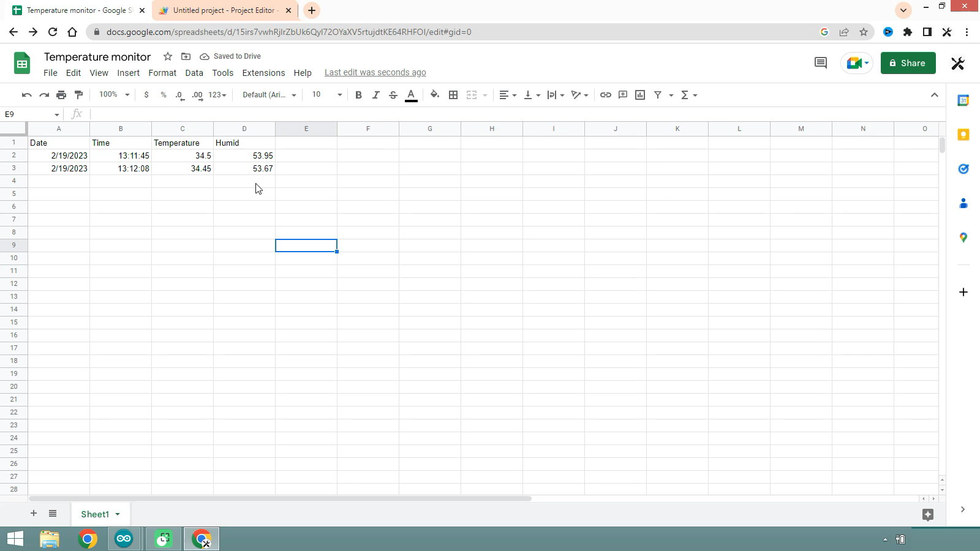Screen dimensions: 980x551
Task: Open the Explore panel
Action: pos(927,515)
